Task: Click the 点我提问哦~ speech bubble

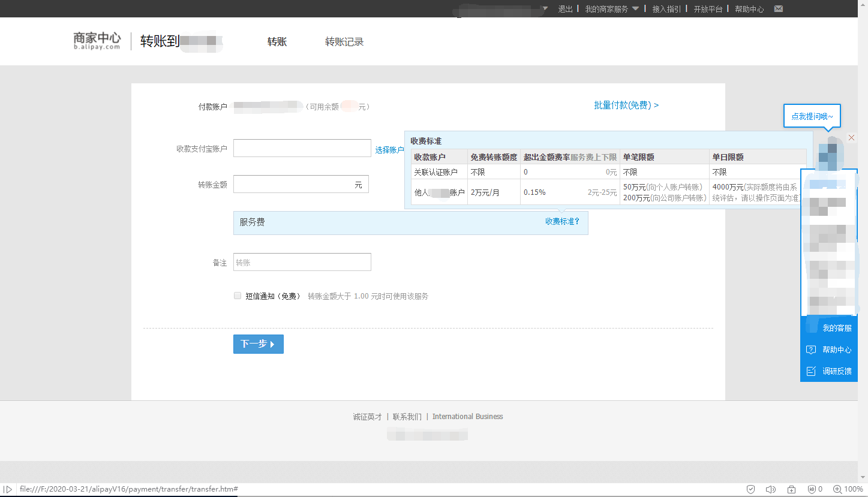Action: click(x=812, y=116)
